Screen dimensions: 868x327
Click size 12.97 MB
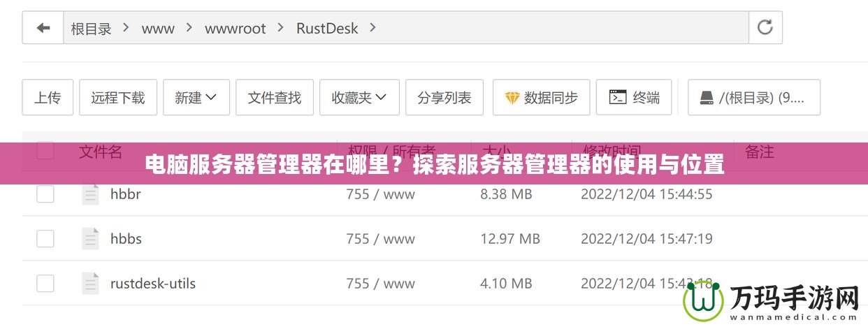510,239
